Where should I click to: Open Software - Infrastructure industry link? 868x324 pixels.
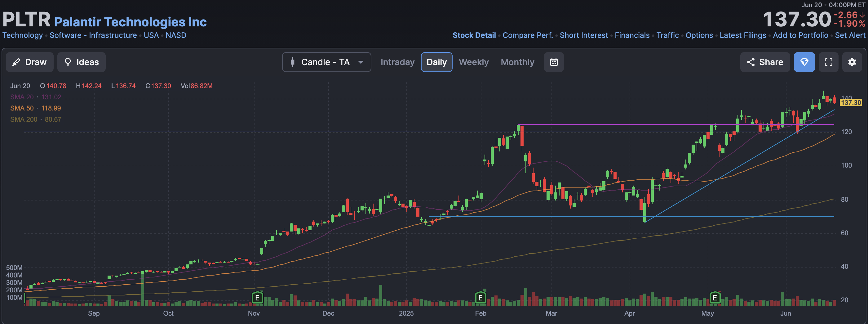point(93,35)
